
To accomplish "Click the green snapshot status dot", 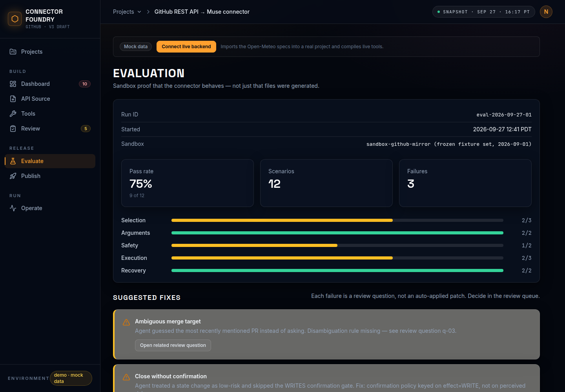I will [x=439, y=12].
